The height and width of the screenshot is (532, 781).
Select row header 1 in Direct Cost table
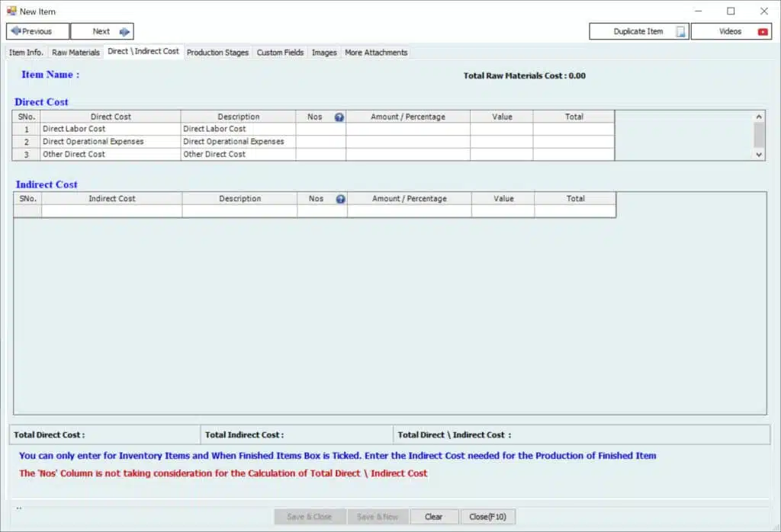(x=27, y=129)
